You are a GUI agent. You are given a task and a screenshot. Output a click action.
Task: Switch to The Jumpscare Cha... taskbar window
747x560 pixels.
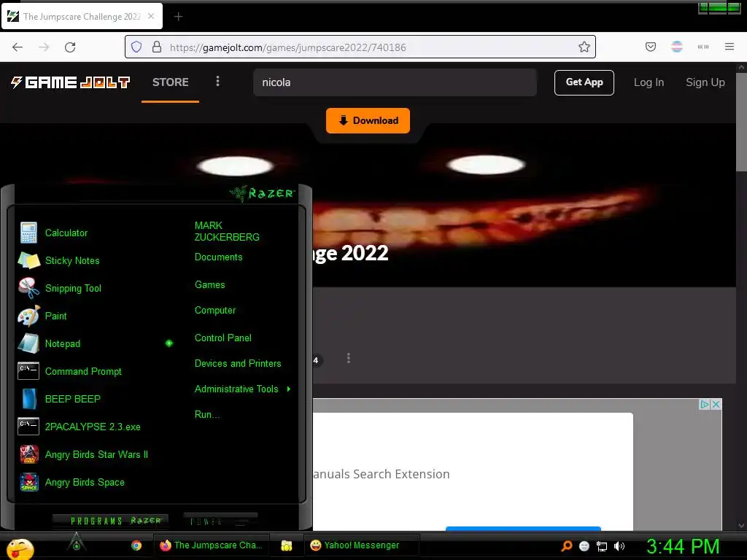[x=212, y=545]
